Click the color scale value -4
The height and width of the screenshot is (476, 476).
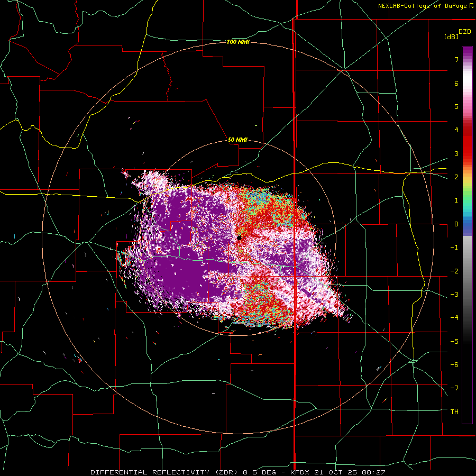pyautogui.click(x=454, y=318)
